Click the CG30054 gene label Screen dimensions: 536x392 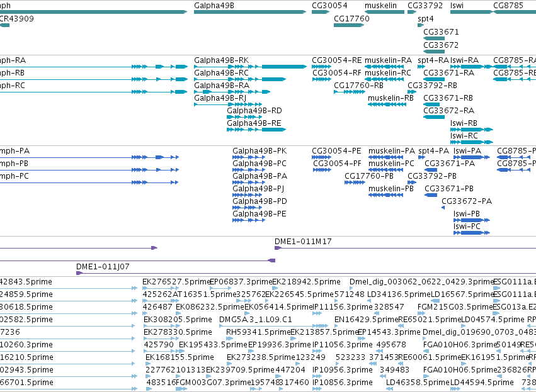pos(329,6)
